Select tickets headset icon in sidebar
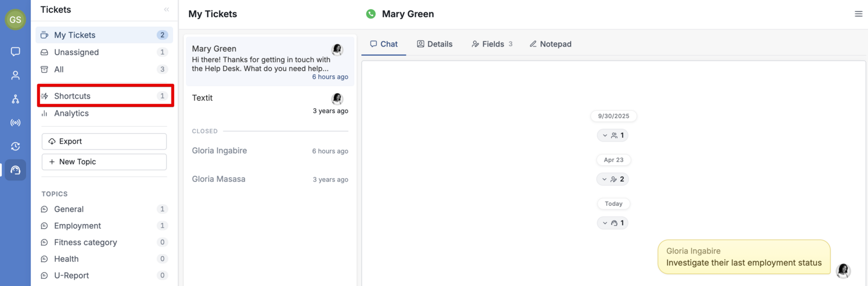Viewport: 868px width, 286px height. 15,170
